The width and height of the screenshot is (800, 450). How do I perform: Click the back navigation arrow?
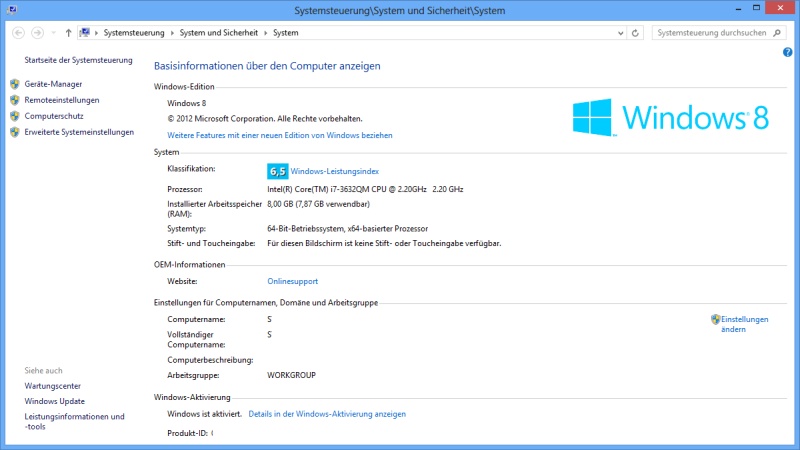[x=18, y=33]
